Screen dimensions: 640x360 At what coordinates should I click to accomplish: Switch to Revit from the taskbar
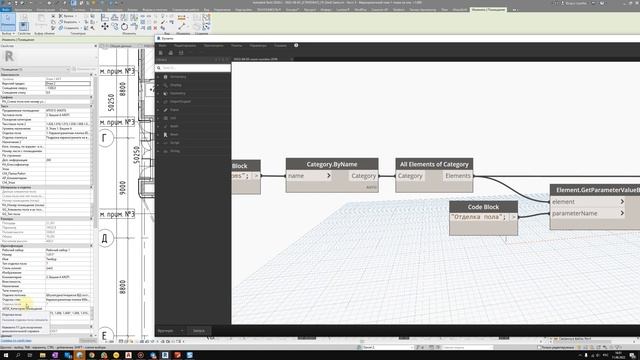pos(165,356)
